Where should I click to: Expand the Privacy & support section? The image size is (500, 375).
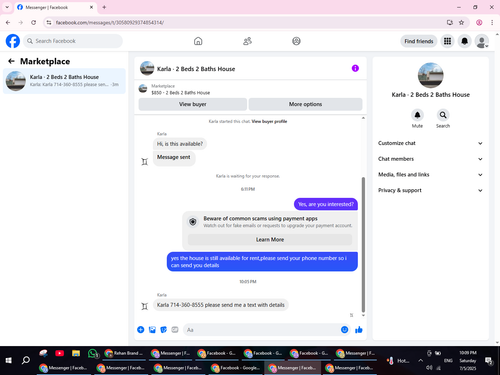pos(430,190)
